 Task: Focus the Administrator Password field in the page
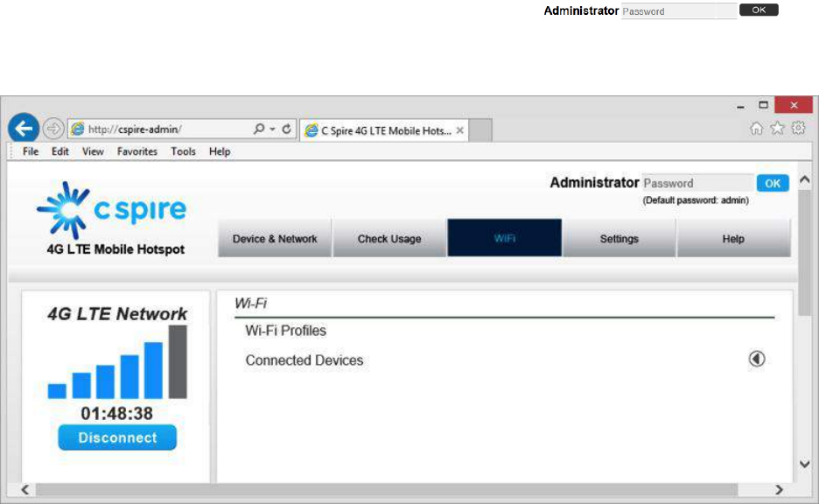697,183
